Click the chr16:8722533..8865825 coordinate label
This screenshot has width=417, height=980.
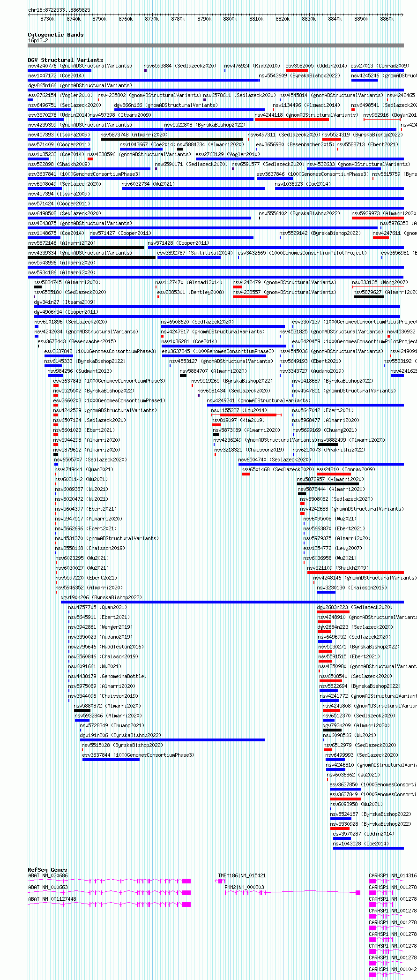pos(59,10)
